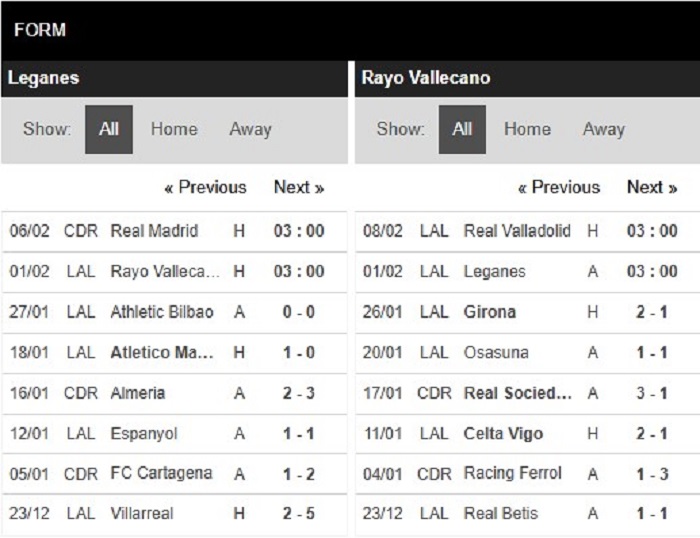Go to Next Leganes fixtures
700x538 pixels.
tap(299, 188)
